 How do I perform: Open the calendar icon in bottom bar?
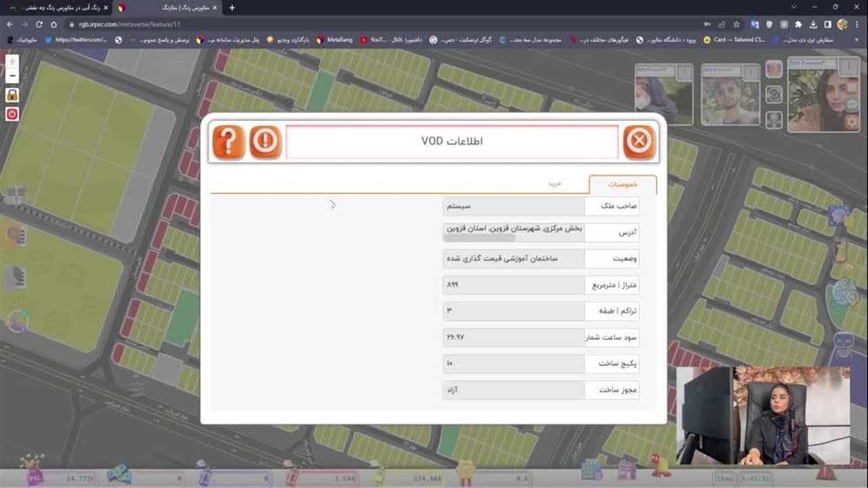(591, 470)
